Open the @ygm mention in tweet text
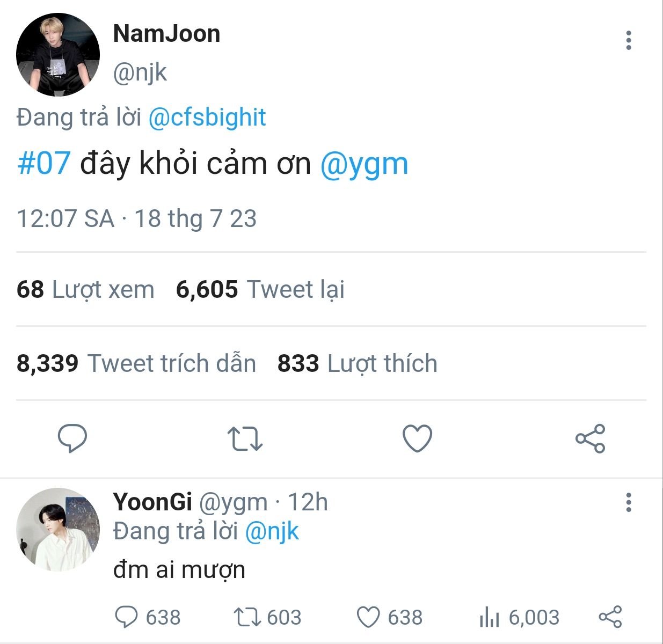 [364, 163]
